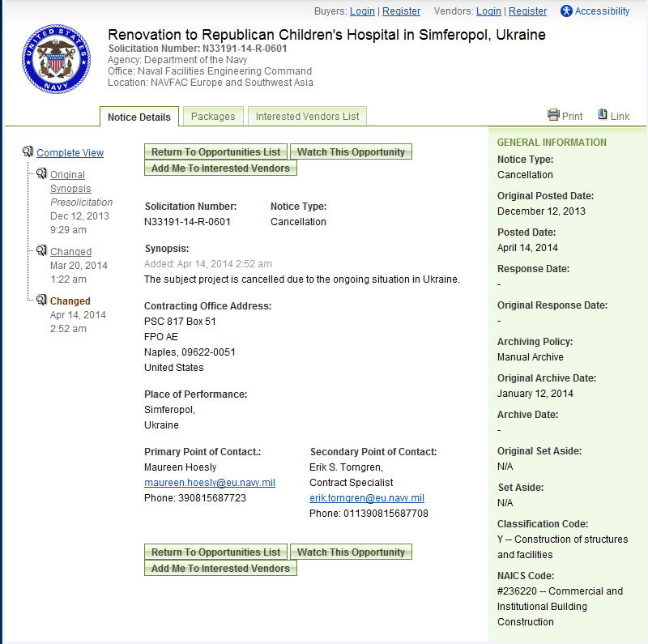This screenshot has height=644, width=648.
Task: Click the icon beside Original Synopsis
Action: pos(41,174)
